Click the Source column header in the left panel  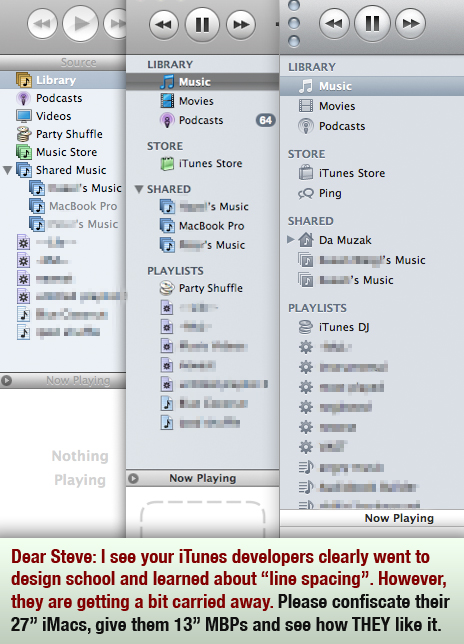63,62
